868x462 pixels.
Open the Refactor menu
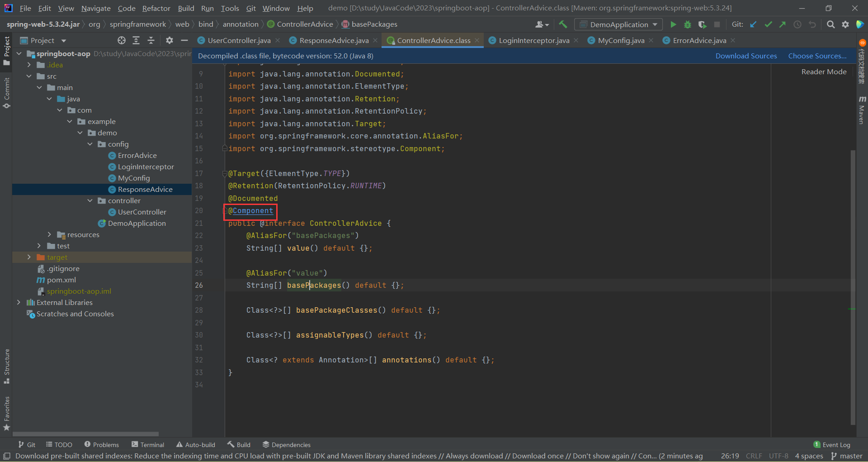coord(156,8)
